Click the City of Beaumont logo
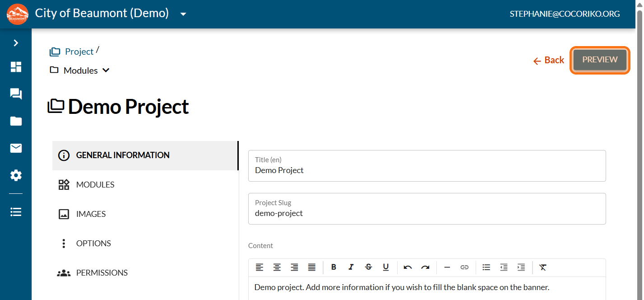The height and width of the screenshot is (300, 644). (x=18, y=14)
